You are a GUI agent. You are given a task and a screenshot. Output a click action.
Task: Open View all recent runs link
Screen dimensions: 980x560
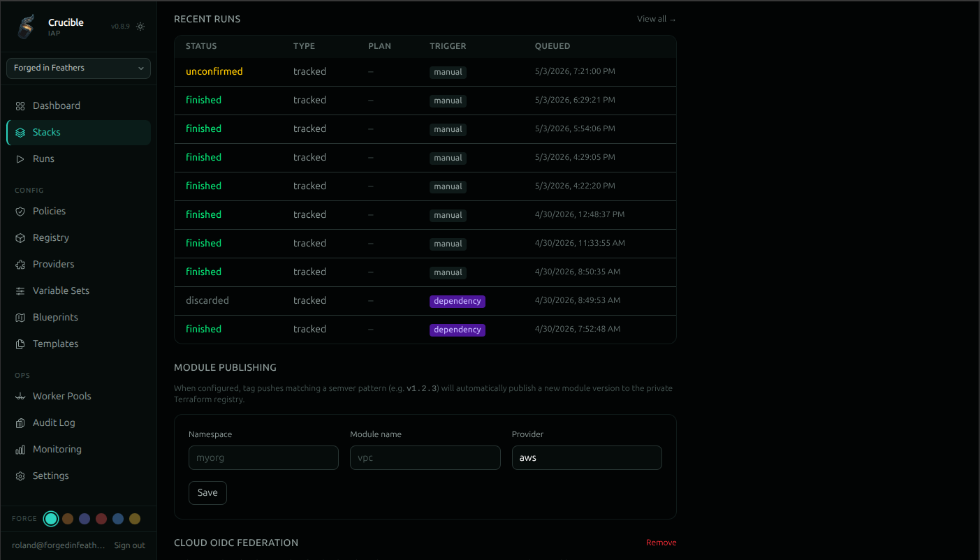657,19
